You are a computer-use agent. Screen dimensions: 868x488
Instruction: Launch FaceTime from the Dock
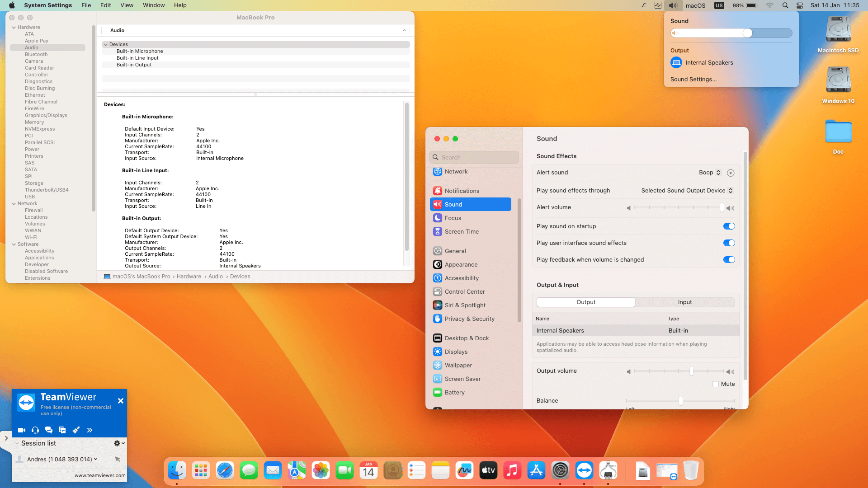(344, 470)
